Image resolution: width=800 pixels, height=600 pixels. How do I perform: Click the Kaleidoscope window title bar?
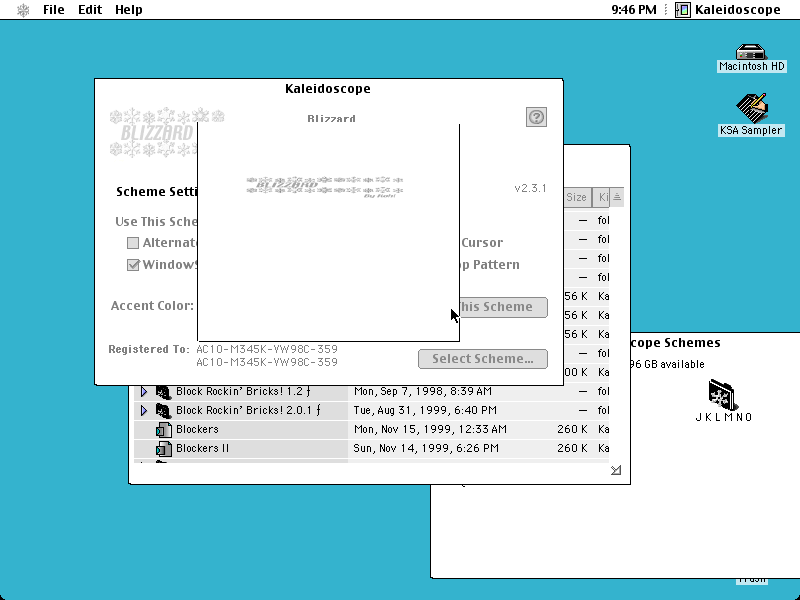pyautogui.click(x=328, y=89)
